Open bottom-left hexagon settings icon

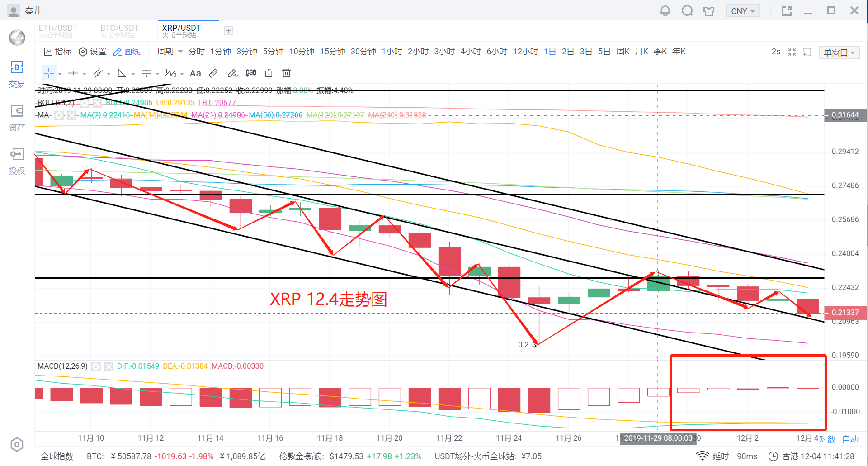[x=17, y=445]
